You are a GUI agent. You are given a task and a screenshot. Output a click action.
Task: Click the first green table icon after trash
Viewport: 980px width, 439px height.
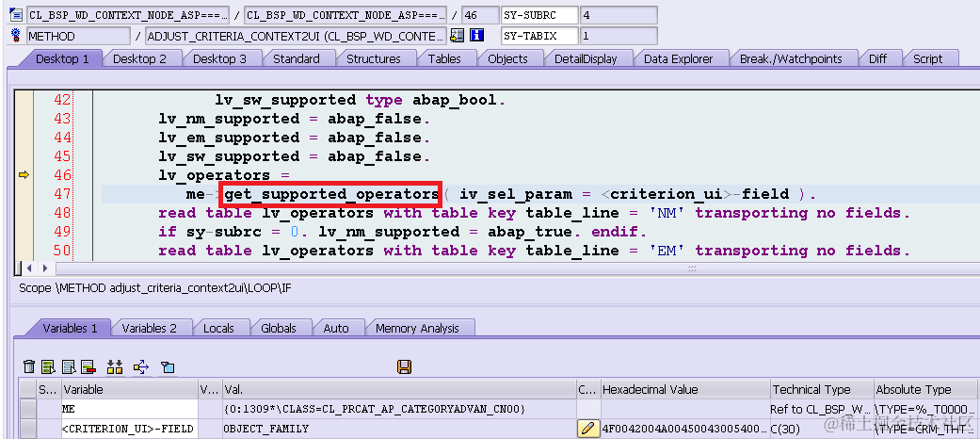[x=48, y=367]
